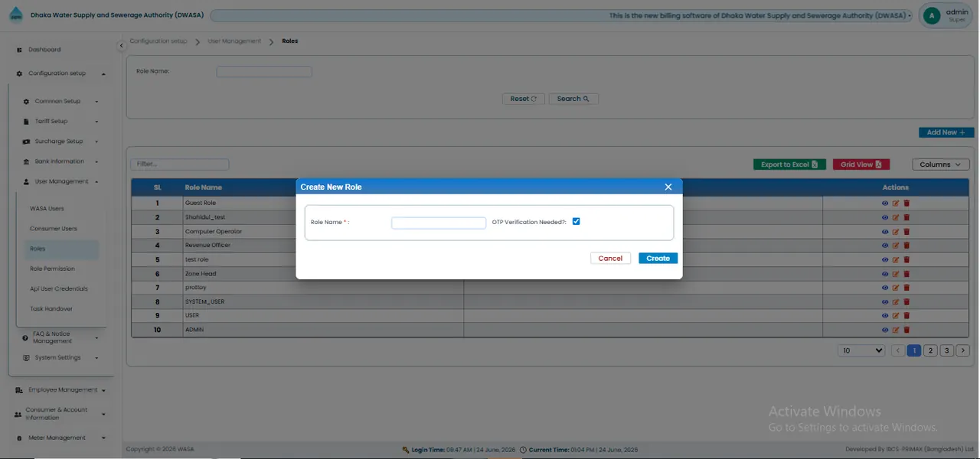Delete the Revenue Officer role

906,246
